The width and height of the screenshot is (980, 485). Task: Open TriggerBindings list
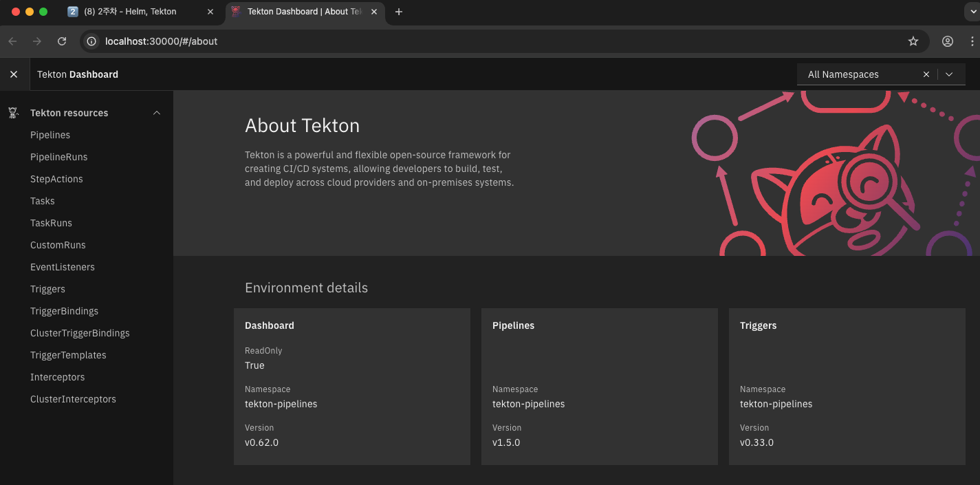(x=64, y=311)
